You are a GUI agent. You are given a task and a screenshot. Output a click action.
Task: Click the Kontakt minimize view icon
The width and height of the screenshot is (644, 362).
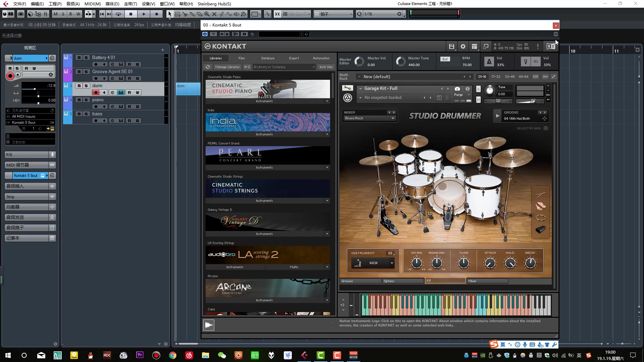click(486, 47)
